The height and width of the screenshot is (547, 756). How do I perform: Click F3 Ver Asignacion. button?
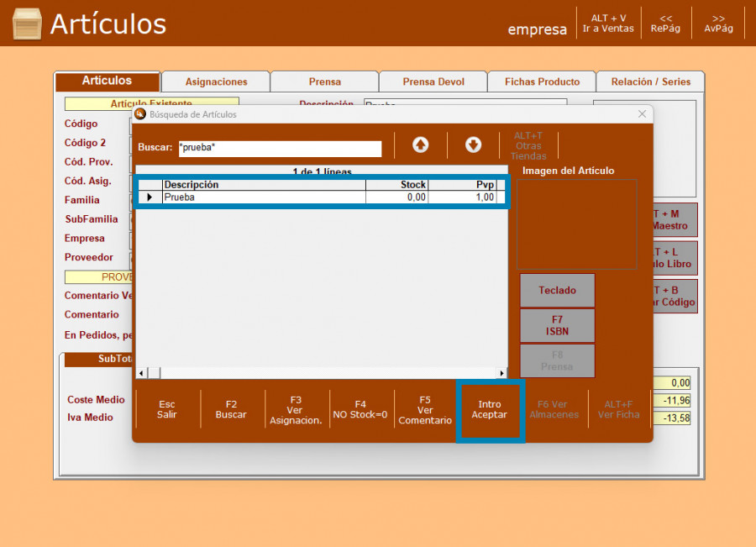coord(296,410)
